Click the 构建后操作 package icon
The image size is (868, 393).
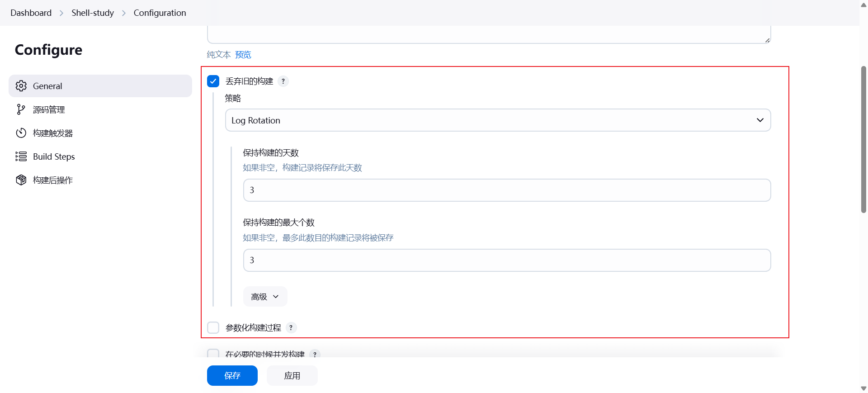[x=21, y=180]
